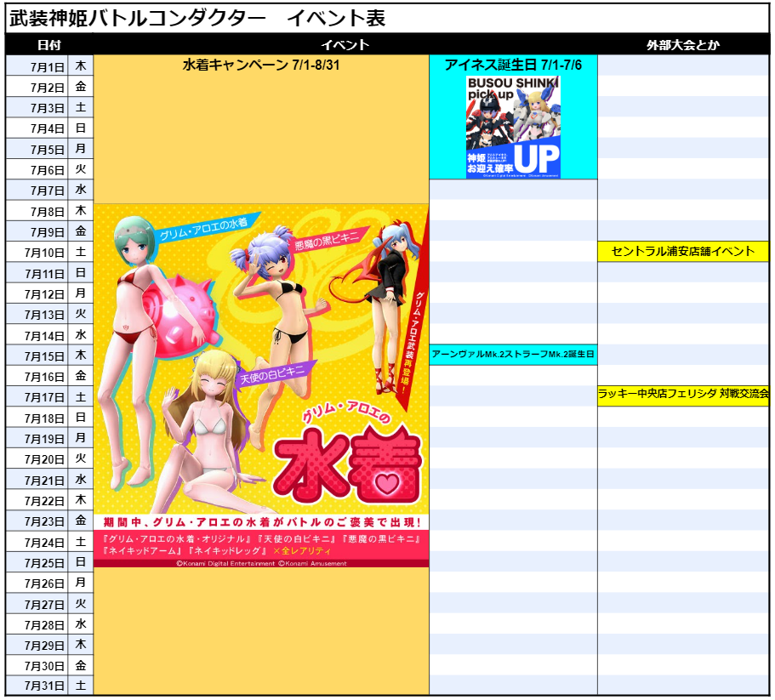Click the 外部大会とか column header
The image size is (775, 700).
click(x=683, y=45)
